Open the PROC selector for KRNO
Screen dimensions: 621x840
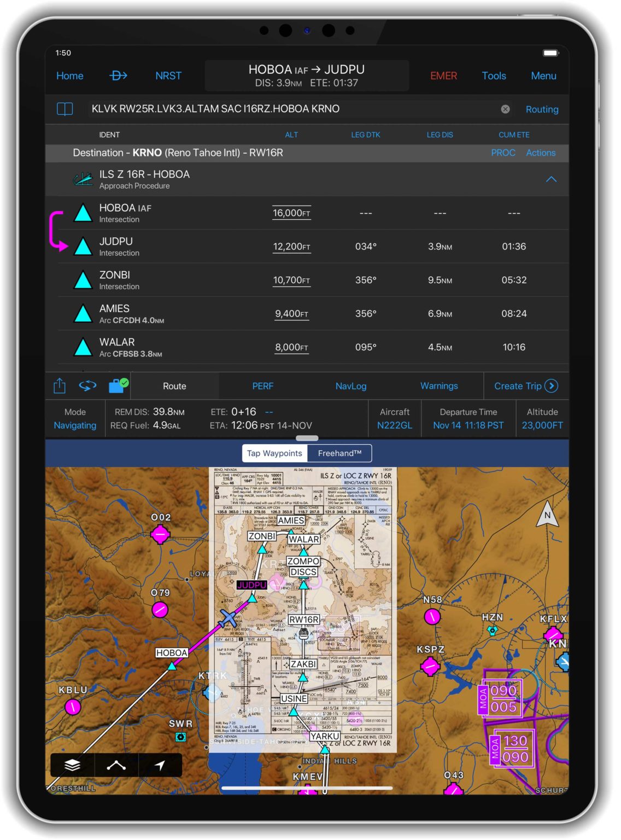(x=503, y=153)
